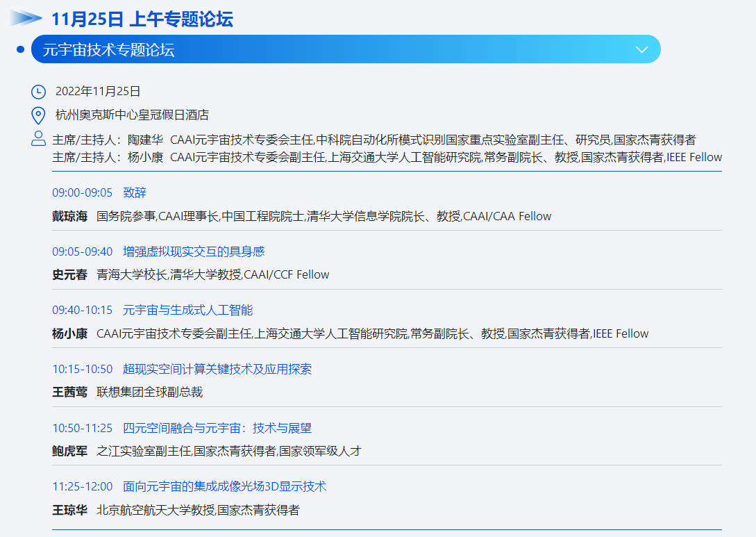Screen dimensions: 756x537
Task: Click speaker name 王茜莺
Action: [x=70, y=393]
